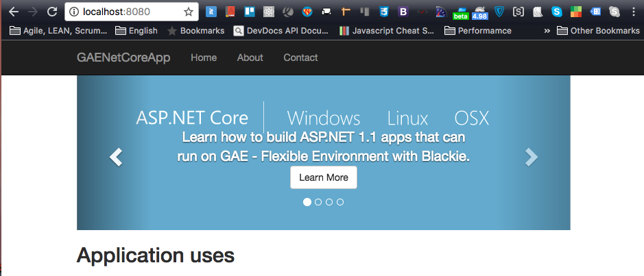This screenshot has height=276, width=644.
Task: Click the React DevTools extension icon
Action: tap(269, 12)
